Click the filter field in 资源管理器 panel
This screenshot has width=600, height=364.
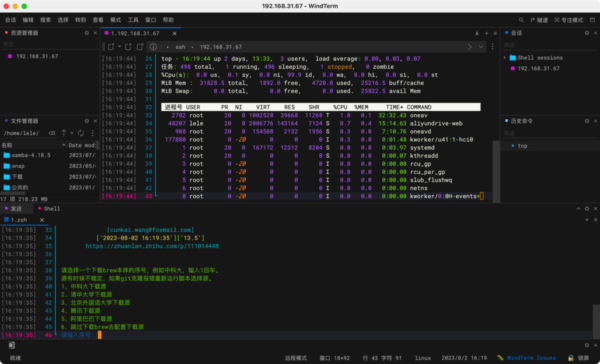click(x=49, y=44)
